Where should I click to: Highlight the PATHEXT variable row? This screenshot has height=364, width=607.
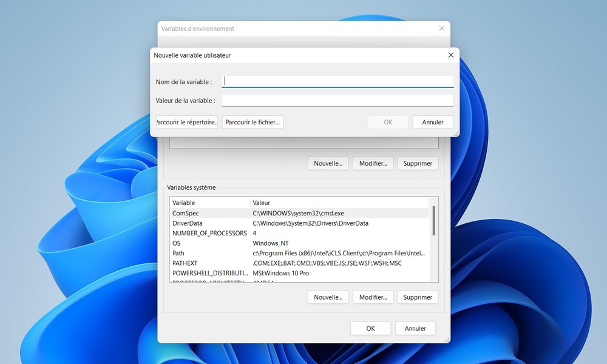click(211, 263)
